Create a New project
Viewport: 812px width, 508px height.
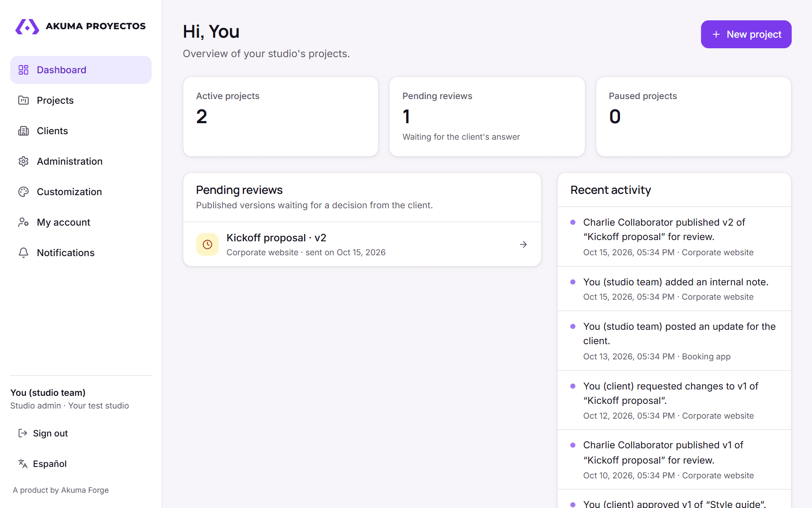click(x=746, y=34)
